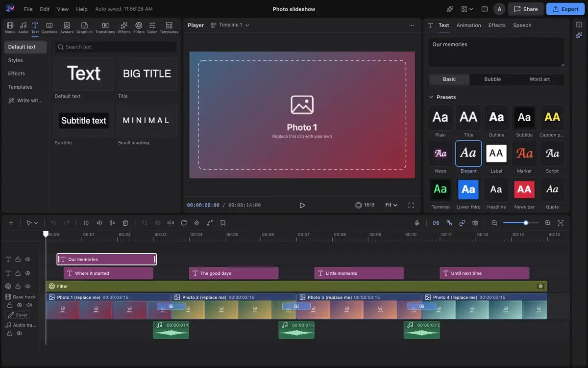Add a keyframe with diamond icon
The height and width of the screenshot is (368, 588).
click(196, 223)
